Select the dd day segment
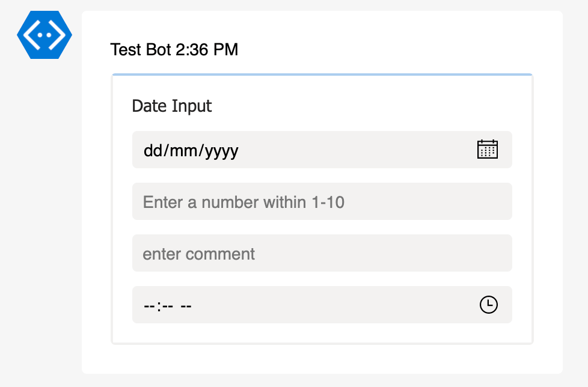Viewport: 588px width, 387px height. (153, 151)
